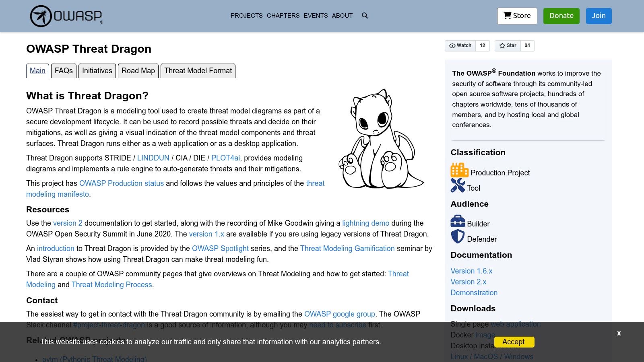Viewport: 644px width, 362px height.
Task: Open the Linux / MacOS / Windows downloads link
Action: 492,357
